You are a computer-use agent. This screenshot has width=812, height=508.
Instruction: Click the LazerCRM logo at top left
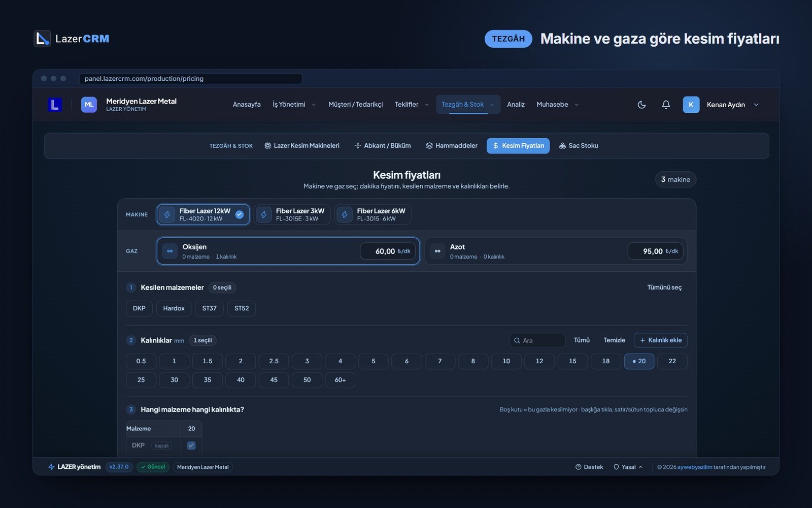(x=72, y=39)
